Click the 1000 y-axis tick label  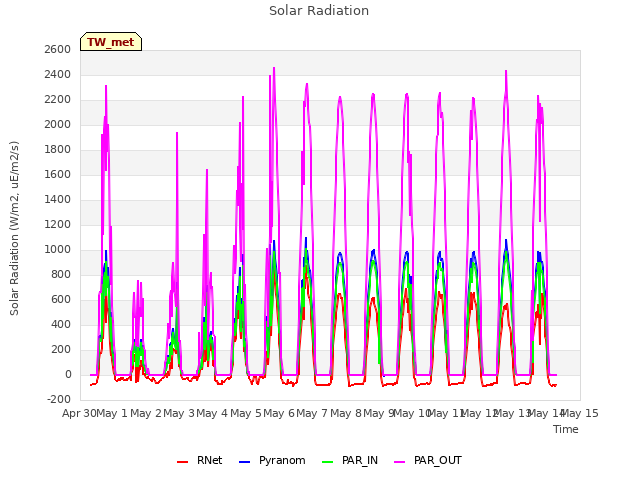point(58,249)
